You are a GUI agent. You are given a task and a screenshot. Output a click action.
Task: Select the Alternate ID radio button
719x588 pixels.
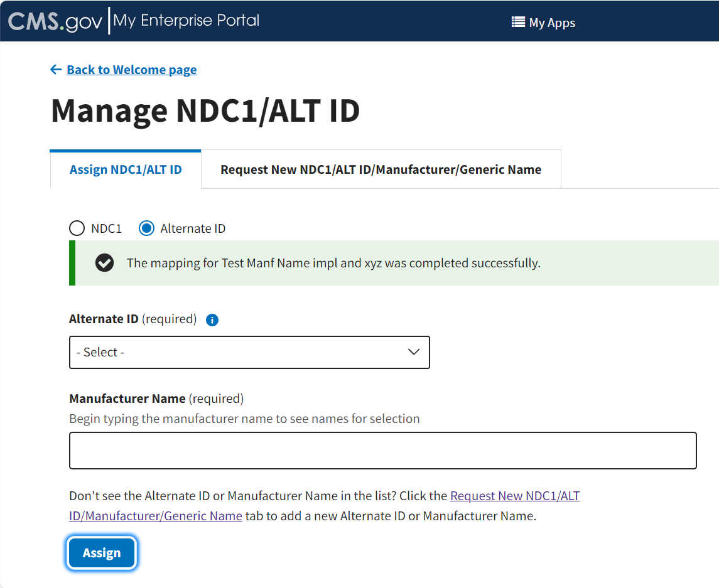tap(146, 228)
